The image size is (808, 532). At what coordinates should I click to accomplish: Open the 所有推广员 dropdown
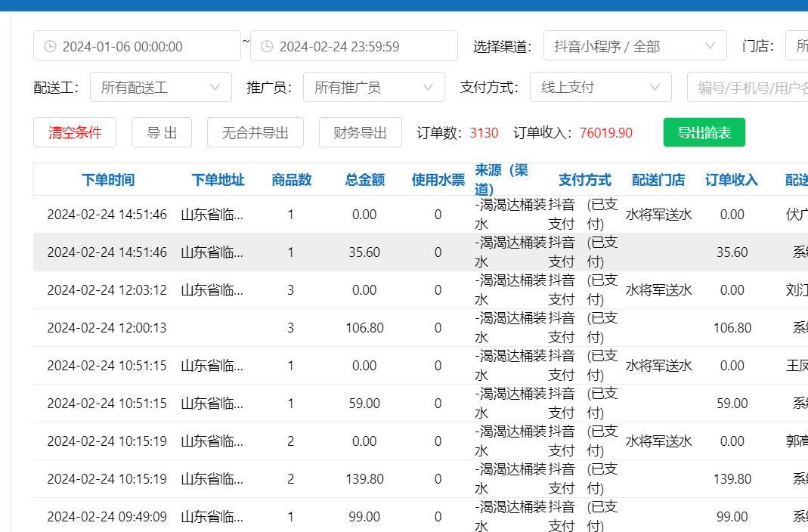(374, 87)
